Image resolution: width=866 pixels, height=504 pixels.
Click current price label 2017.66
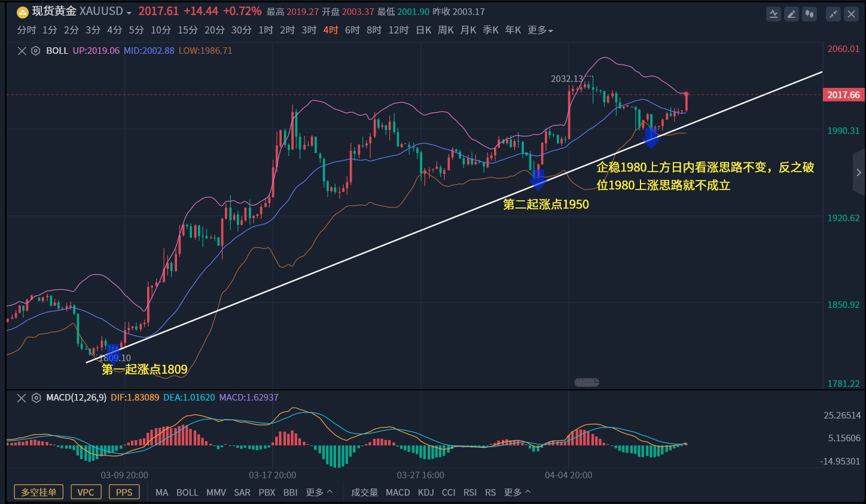[x=843, y=94]
